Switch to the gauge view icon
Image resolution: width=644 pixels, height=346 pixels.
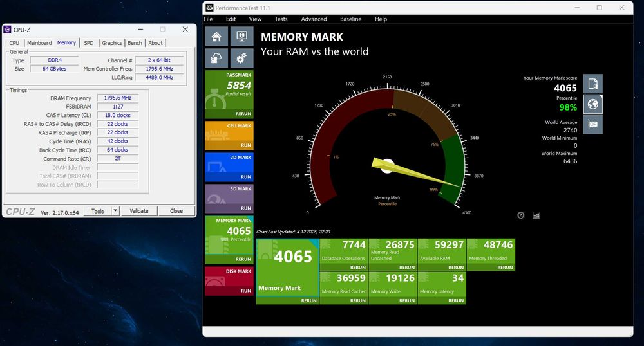click(x=521, y=215)
